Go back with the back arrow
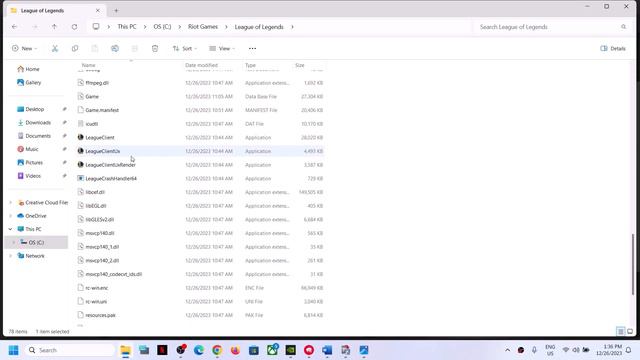 pos(15,27)
